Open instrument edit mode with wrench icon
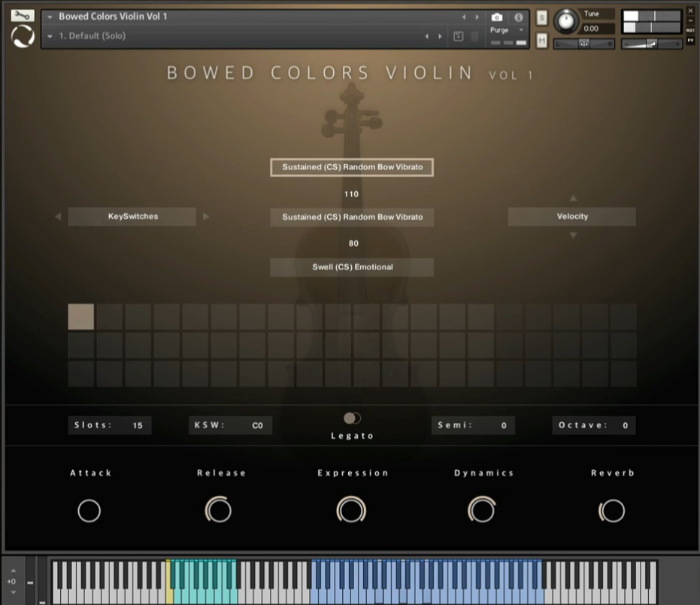The height and width of the screenshot is (605, 700). coord(23,16)
